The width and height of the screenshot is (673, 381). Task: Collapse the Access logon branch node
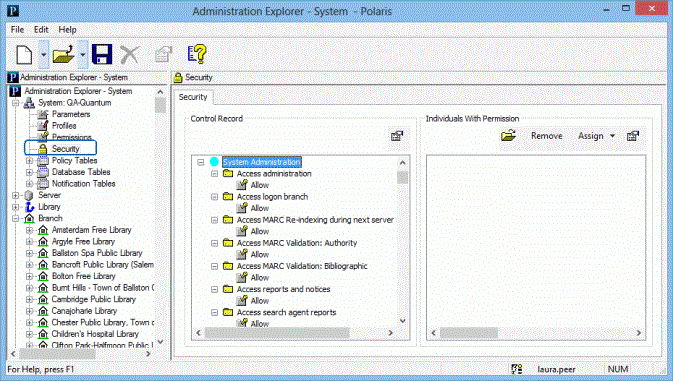[x=214, y=197]
